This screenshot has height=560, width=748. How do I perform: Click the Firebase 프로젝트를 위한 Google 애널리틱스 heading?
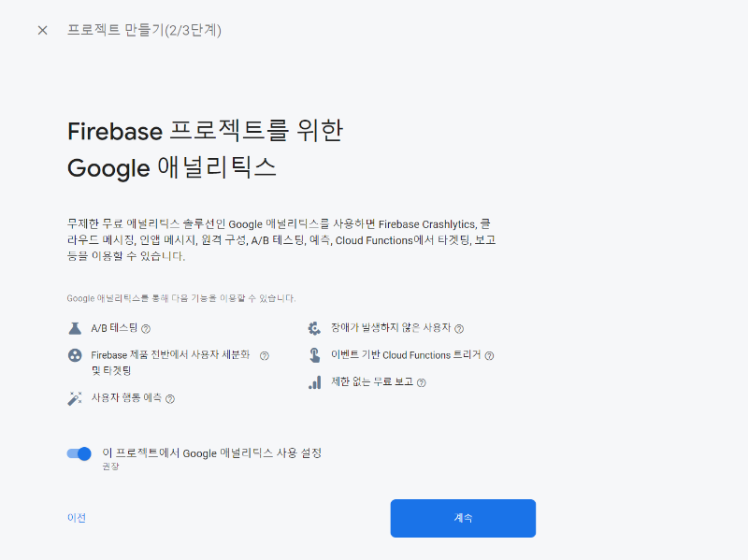pos(205,150)
